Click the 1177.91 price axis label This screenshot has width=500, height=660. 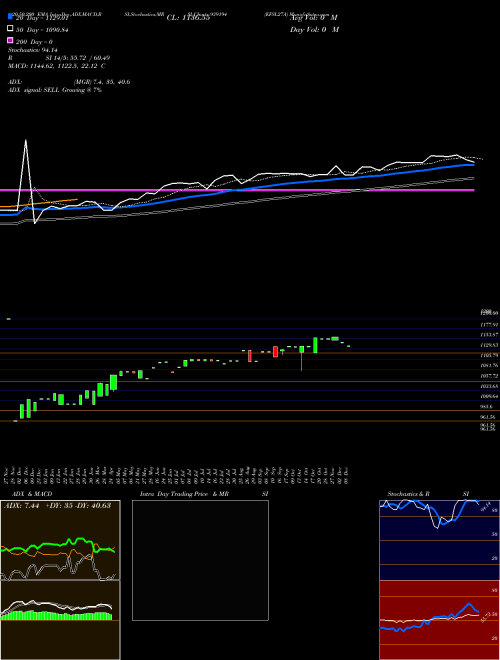[489, 325]
